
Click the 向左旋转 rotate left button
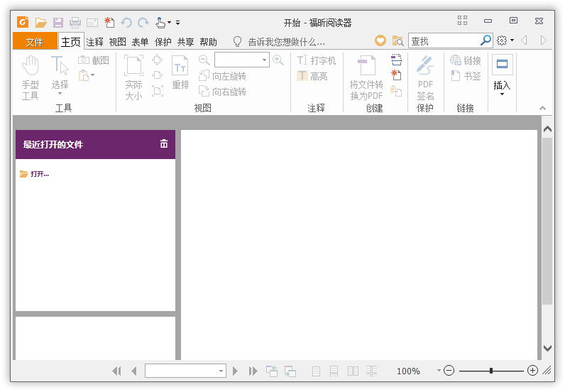223,76
